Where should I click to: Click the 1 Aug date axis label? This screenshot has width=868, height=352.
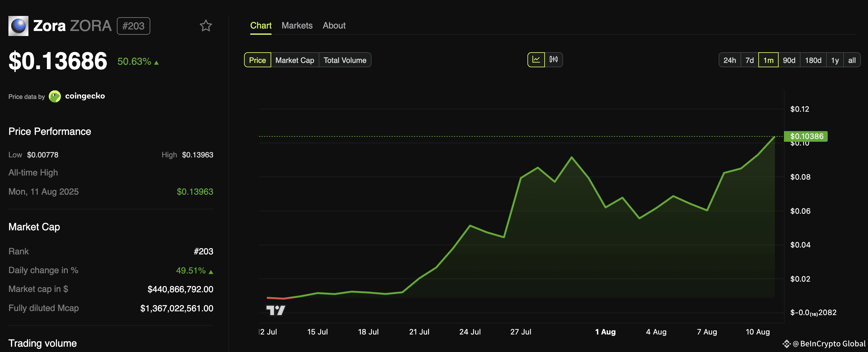coord(605,332)
